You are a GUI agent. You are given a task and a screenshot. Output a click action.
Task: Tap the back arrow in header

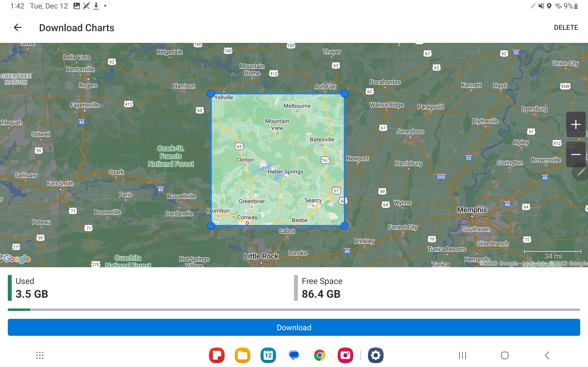coord(17,28)
